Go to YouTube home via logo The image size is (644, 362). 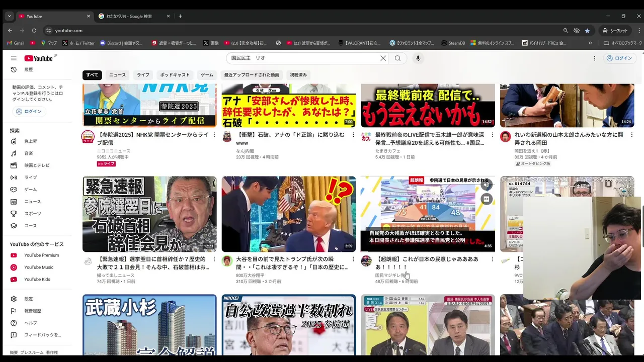click(x=38, y=58)
